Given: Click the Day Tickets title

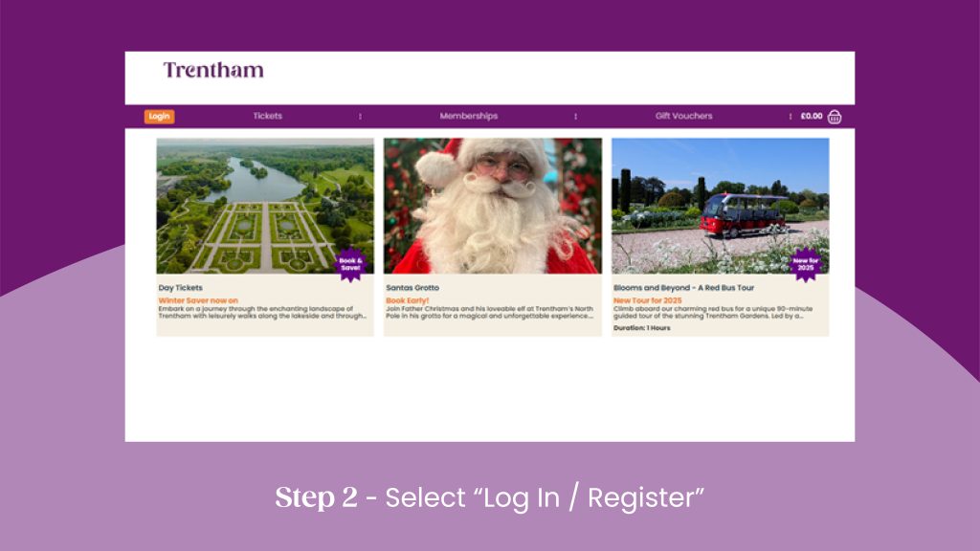Looking at the screenshot, I should coord(181,288).
